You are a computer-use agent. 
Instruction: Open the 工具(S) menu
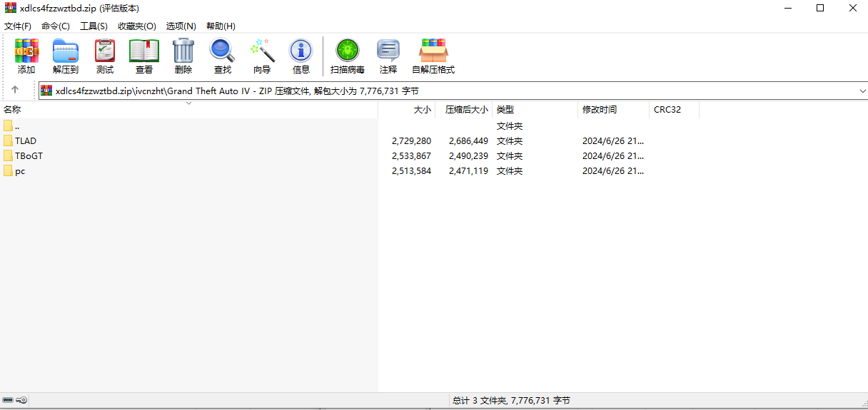[94, 26]
